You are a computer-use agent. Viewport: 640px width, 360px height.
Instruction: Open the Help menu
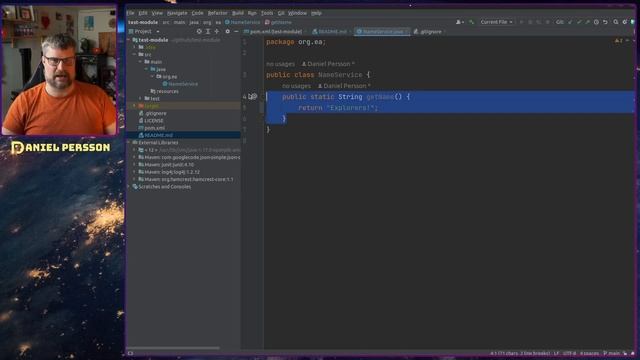pos(316,13)
